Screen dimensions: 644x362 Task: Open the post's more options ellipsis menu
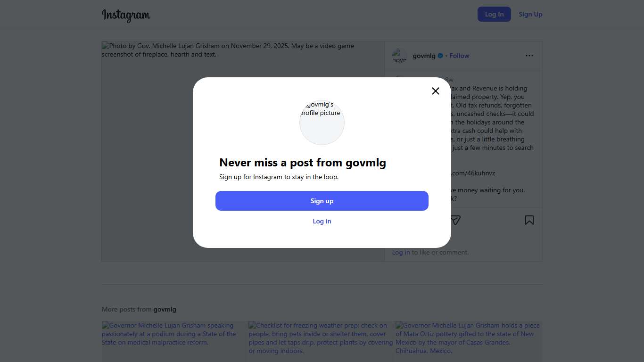(529, 56)
